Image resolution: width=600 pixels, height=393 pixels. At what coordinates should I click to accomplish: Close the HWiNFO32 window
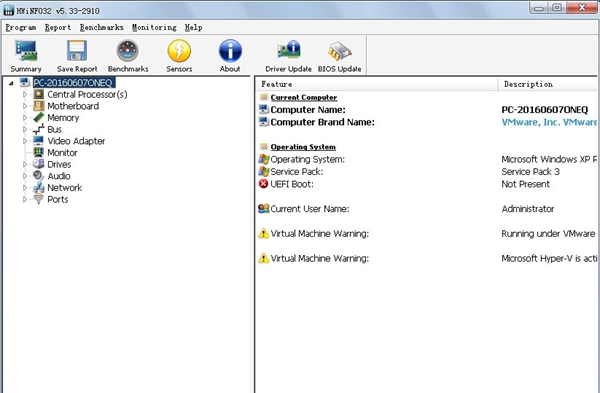coord(581,8)
